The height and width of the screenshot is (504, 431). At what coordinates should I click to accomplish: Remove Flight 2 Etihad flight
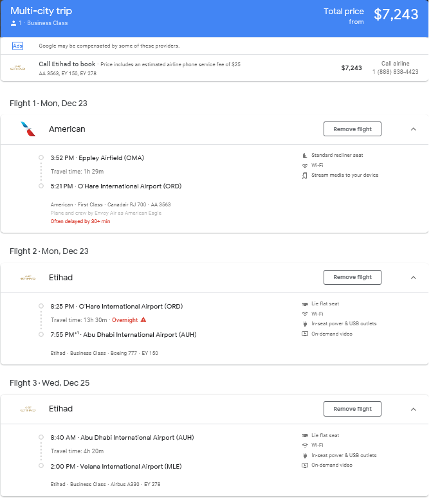click(353, 278)
